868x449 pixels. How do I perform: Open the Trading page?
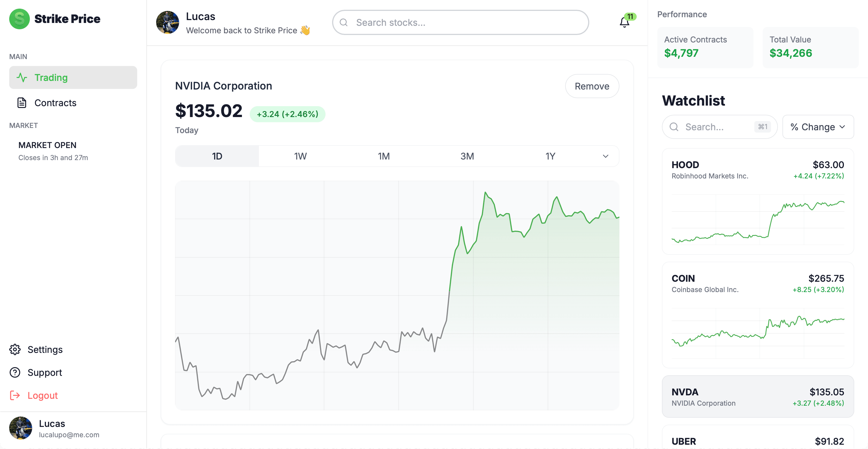pyautogui.click(x=73, y=77)
